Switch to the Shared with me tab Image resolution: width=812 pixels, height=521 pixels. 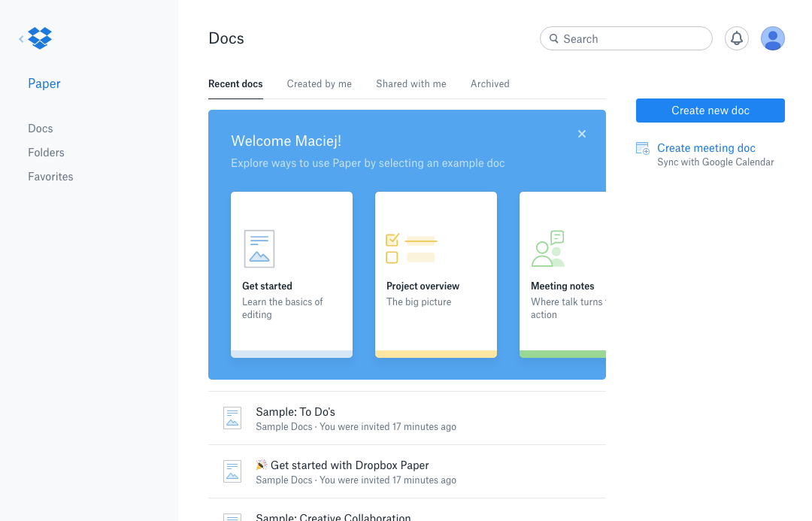[411, 84]
